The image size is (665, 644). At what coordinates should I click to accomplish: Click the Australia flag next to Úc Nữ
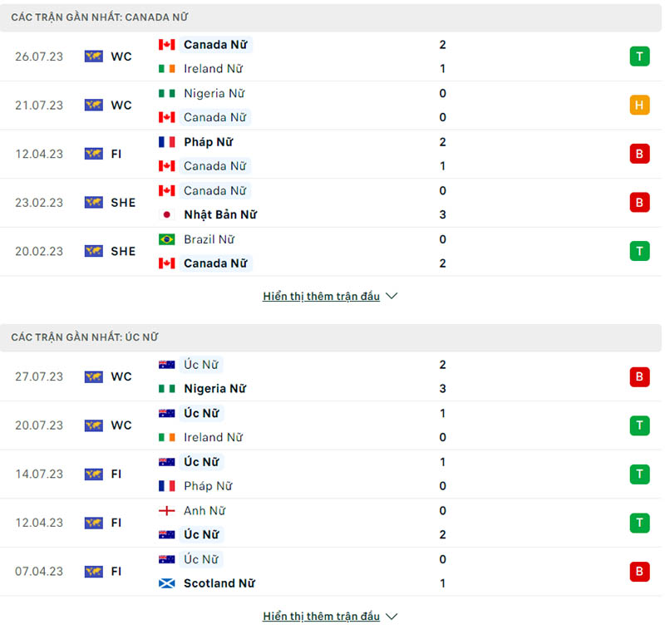point(165,364)
